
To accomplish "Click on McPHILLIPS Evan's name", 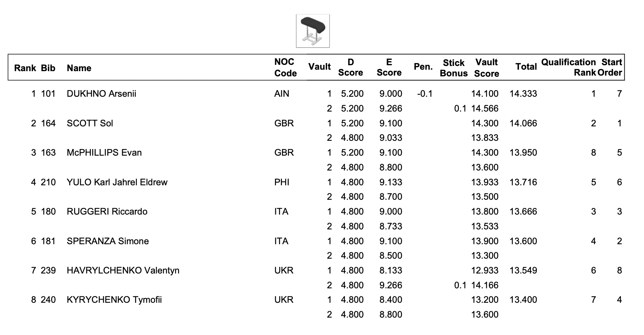I will point(104,153).
